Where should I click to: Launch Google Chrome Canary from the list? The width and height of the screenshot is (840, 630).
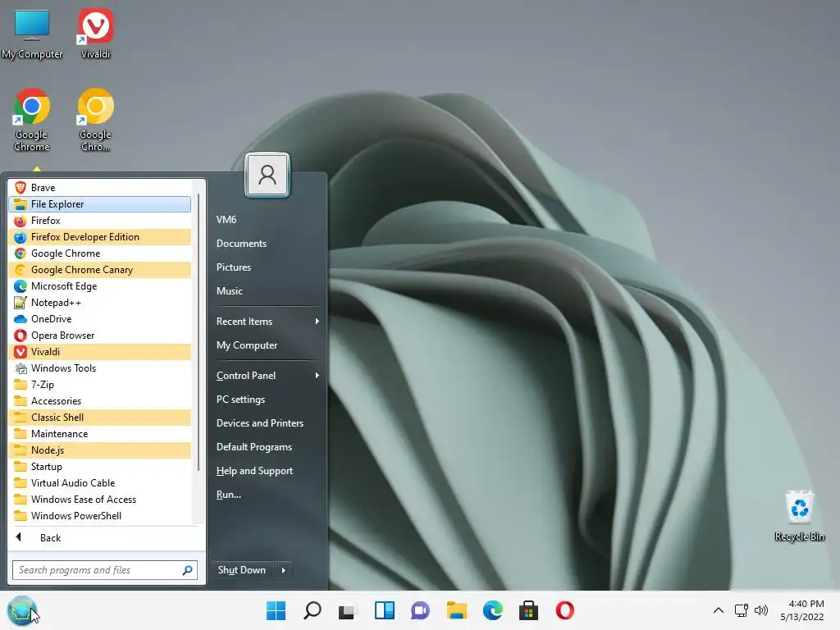point(99,270)
